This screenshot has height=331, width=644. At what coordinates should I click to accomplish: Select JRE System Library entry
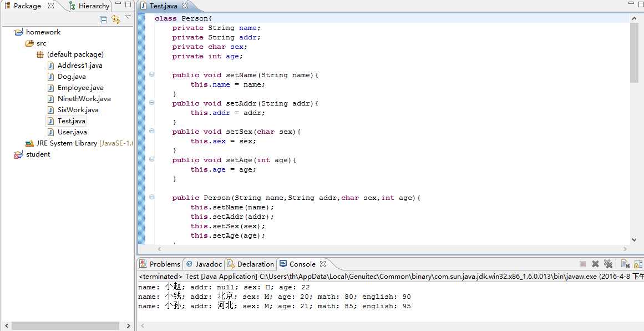point(85,143)
